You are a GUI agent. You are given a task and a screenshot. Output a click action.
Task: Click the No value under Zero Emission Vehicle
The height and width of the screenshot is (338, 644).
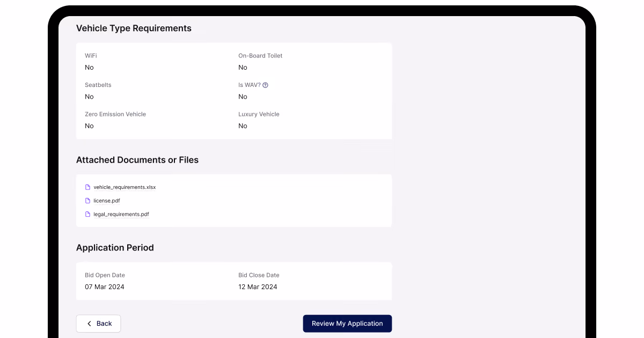pos(89,126)
